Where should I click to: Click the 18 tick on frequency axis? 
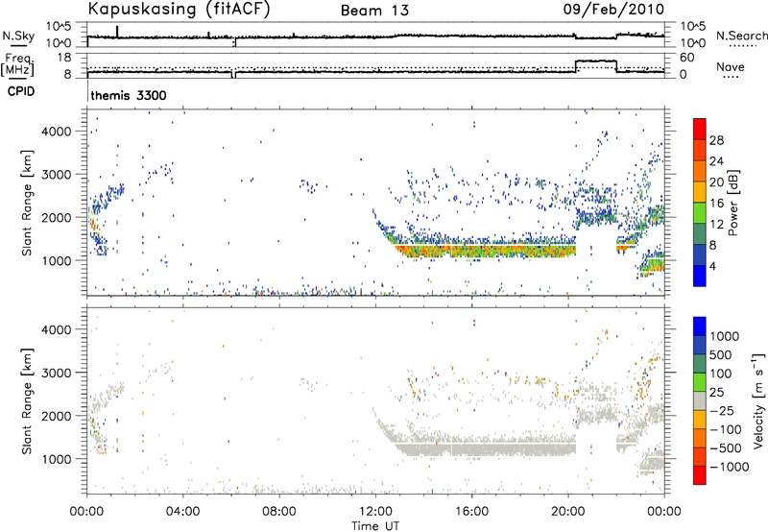[63, 58]
